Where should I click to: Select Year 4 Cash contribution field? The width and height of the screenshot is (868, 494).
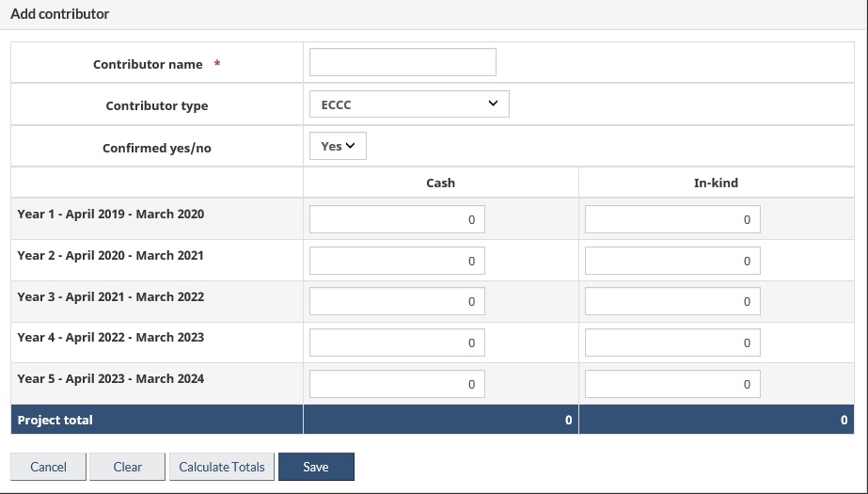pyautogui.click(x=396, y=343)
